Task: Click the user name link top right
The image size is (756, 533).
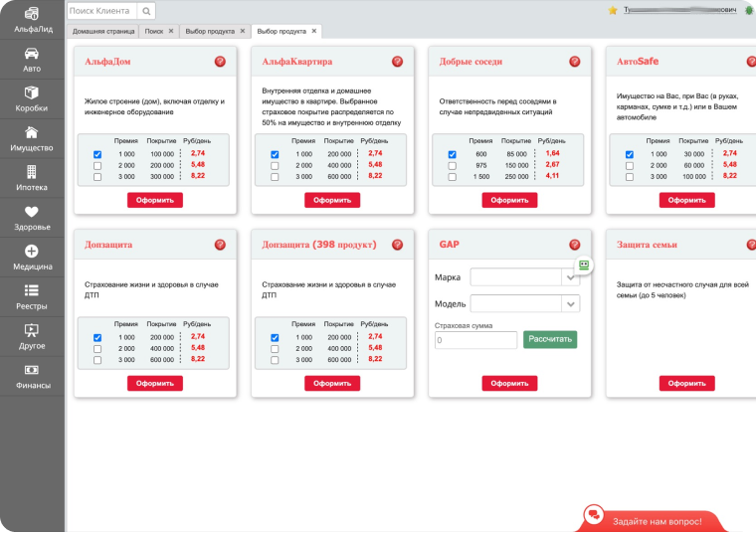Action: [x=679, y=10]
